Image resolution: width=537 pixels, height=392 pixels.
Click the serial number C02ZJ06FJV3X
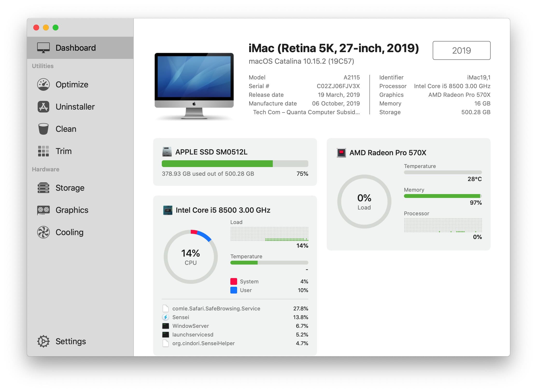click(x=338, y=86)
